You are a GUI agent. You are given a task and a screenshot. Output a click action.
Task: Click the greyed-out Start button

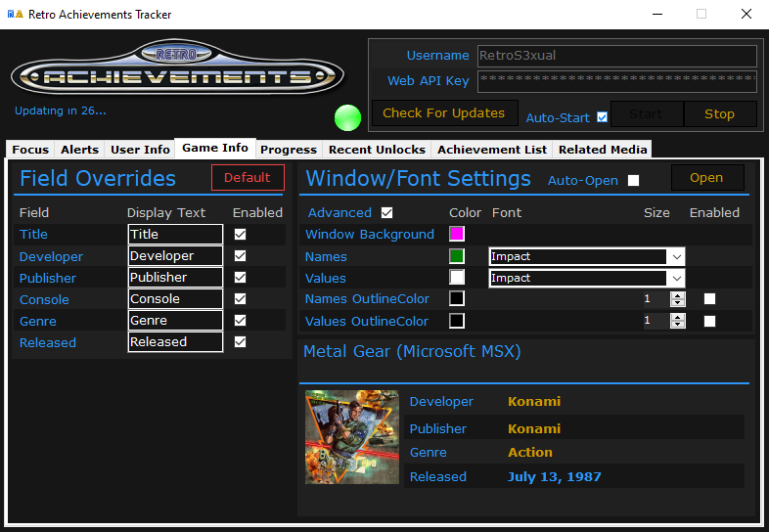[647, 113]
